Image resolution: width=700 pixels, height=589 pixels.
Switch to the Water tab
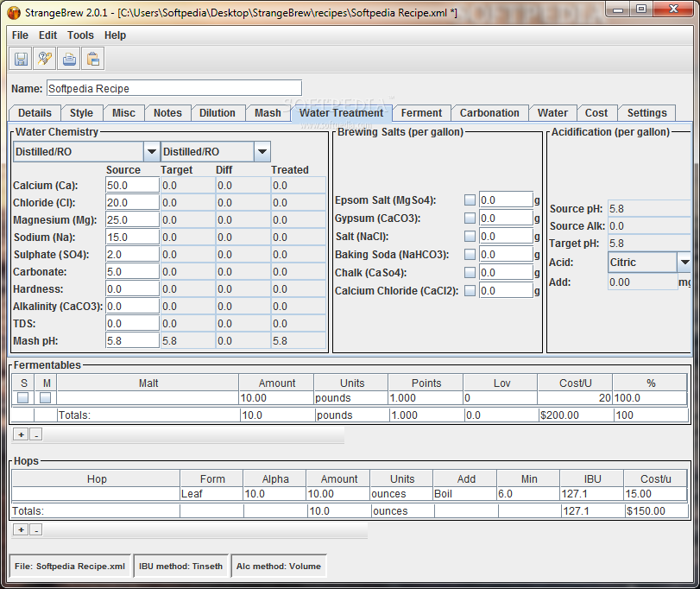click(x=552, y=113)
